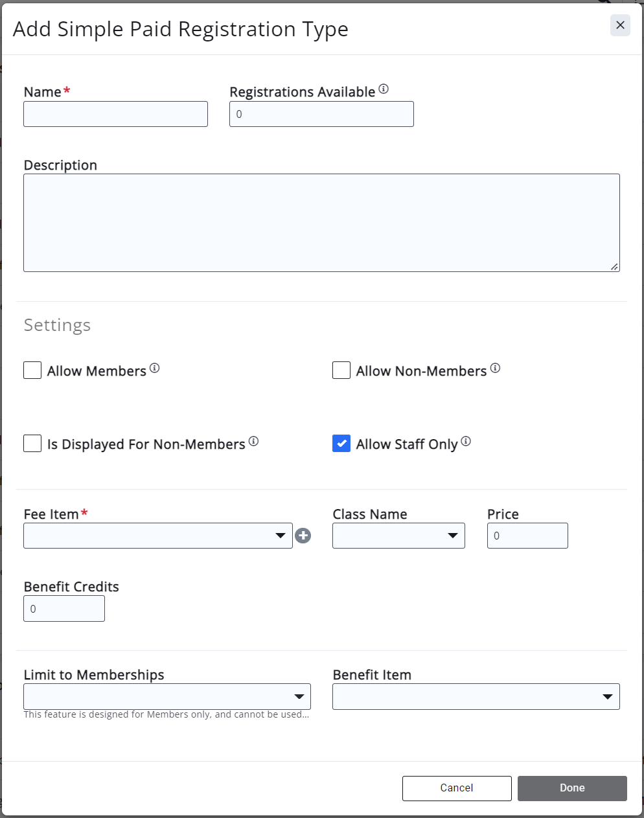This screenshot has width=644, height=818.
Task: Click plus icon to add Fee Item
Action: [x=303, y=536]
